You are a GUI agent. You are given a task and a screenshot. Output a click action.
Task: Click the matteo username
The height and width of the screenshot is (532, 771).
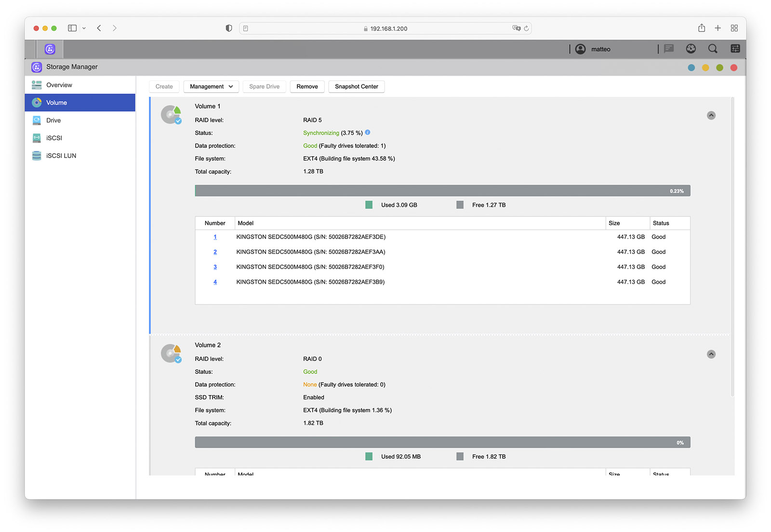(601, 49)
